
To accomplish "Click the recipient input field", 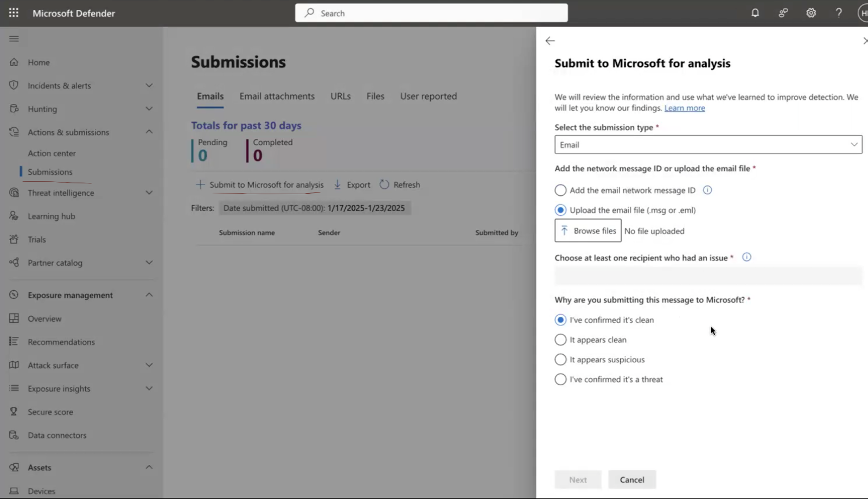I will pyautogui.click(x=708, y=276).
